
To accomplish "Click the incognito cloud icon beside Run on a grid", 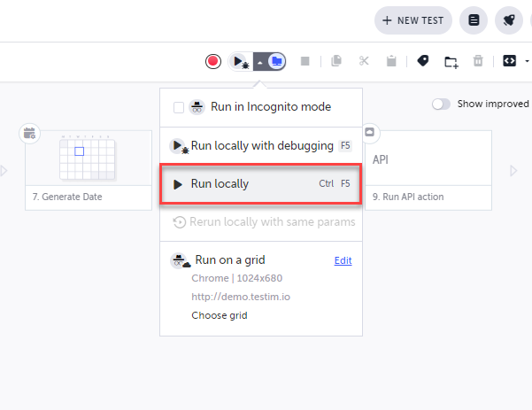I will tap(181, 260).
